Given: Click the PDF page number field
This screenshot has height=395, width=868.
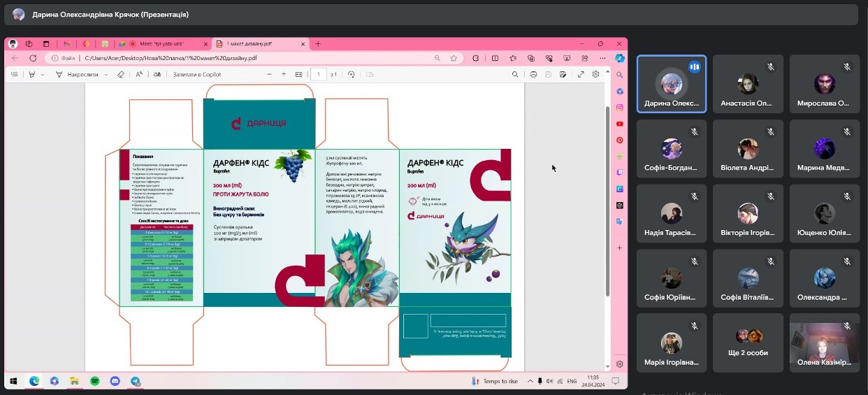Looking at the screenshot, I should click(319, 74).
